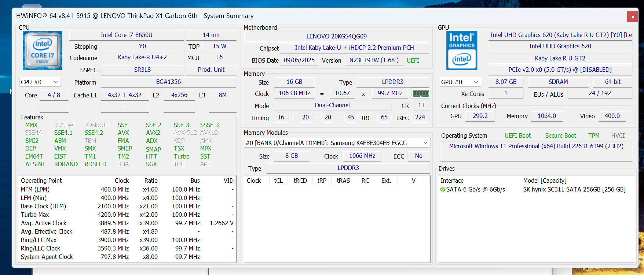
Task: Click the AVX2 feature flag
Action: (153, 133)
